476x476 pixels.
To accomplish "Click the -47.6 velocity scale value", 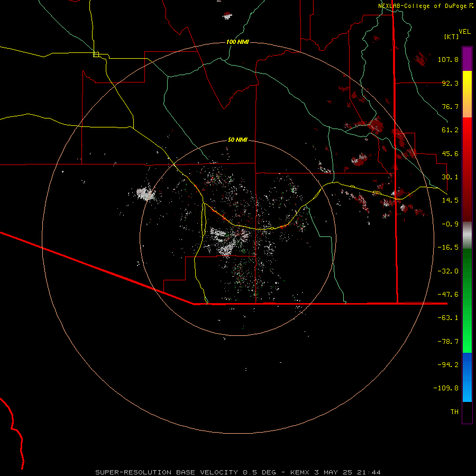I will [448, 295].
